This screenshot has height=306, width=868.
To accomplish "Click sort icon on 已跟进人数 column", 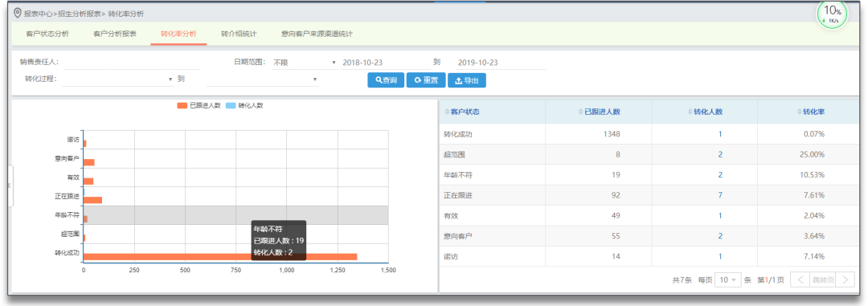I will 581,112.
